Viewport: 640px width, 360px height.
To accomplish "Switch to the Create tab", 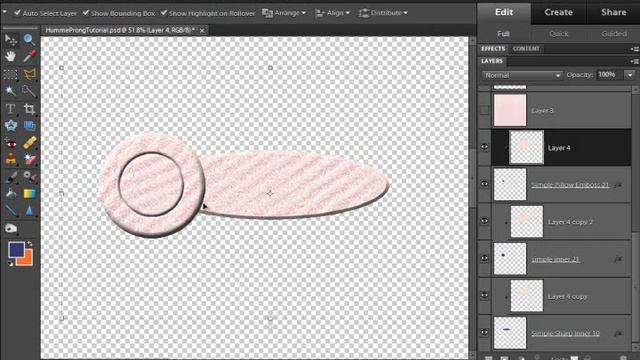I will click(558, 12).
